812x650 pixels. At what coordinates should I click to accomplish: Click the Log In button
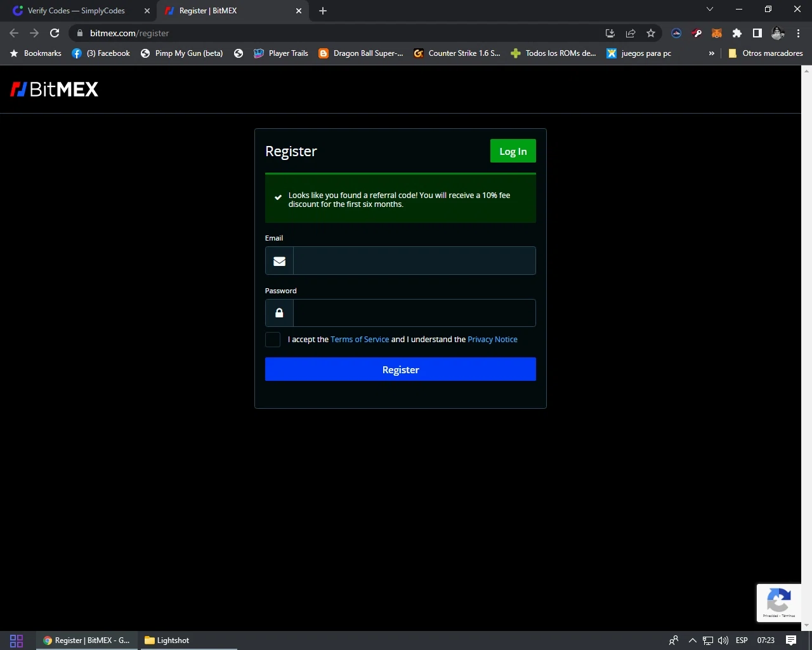[513, 151]
